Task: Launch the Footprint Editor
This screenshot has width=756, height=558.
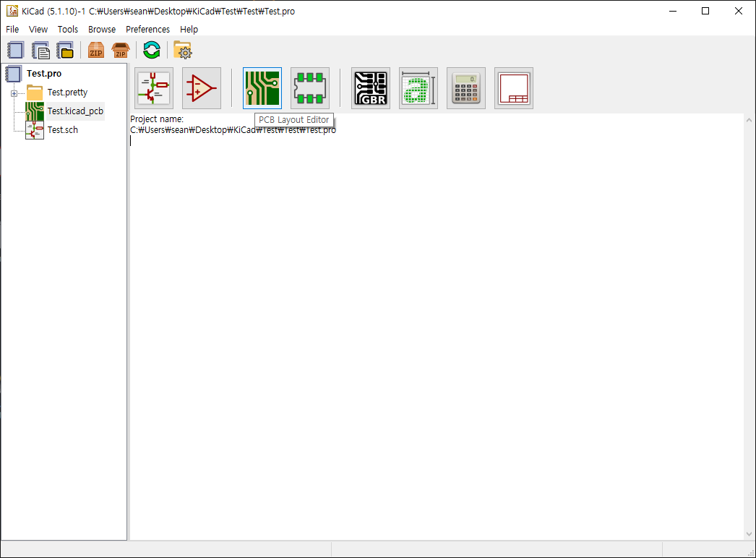Action: coord(310,88)
